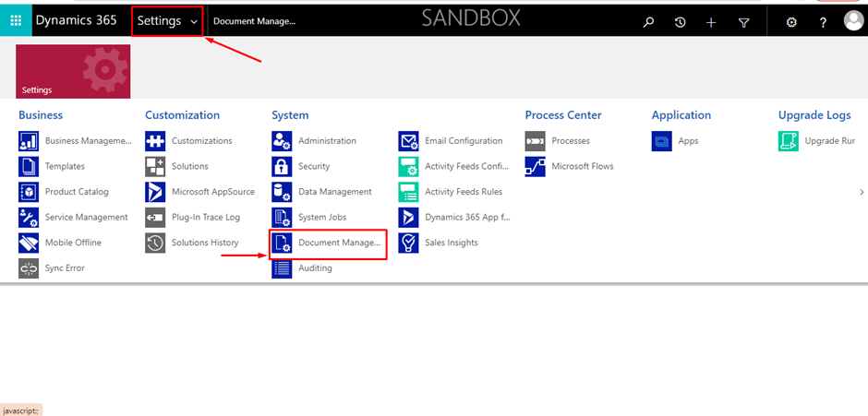Expand the Settings dropdown chevron
The width and height of the screenshot is (868, 416).
pyautogui.click(x=194, y=22)
